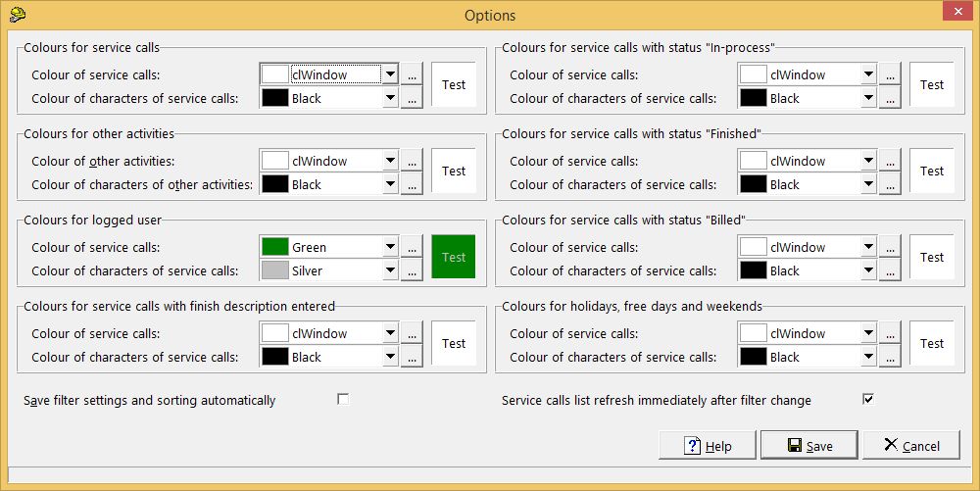Click the green Test button for logged user
This screenshot has width=980, height=491.
coord(454,258)
